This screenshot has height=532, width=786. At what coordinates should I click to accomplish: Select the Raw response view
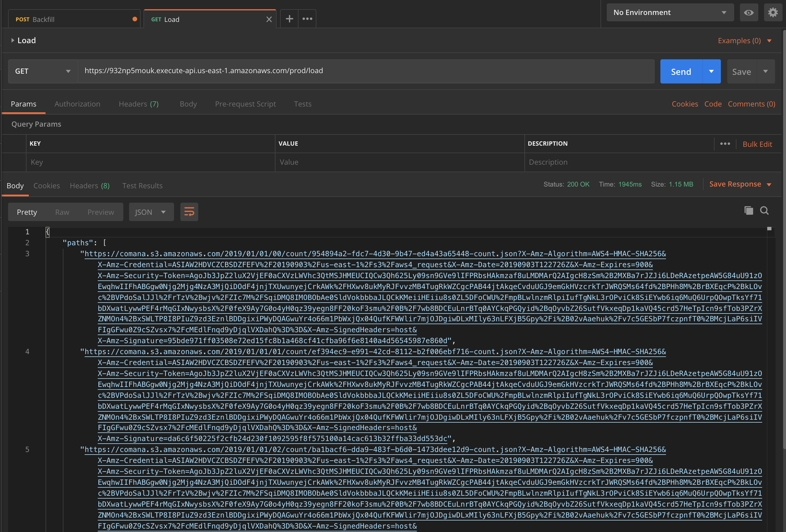[x=62, y=212]
